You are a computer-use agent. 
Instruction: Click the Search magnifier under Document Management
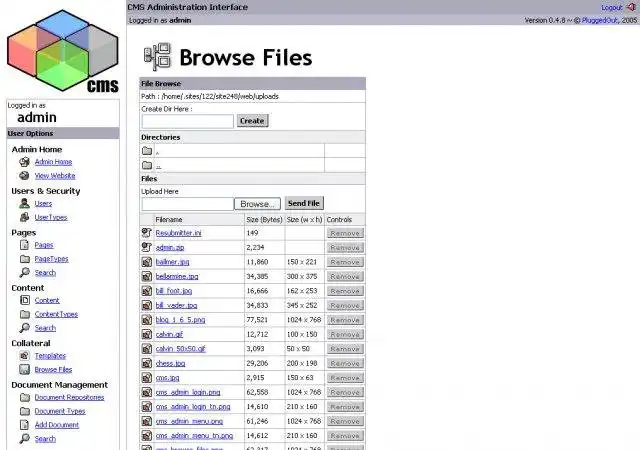24,439
